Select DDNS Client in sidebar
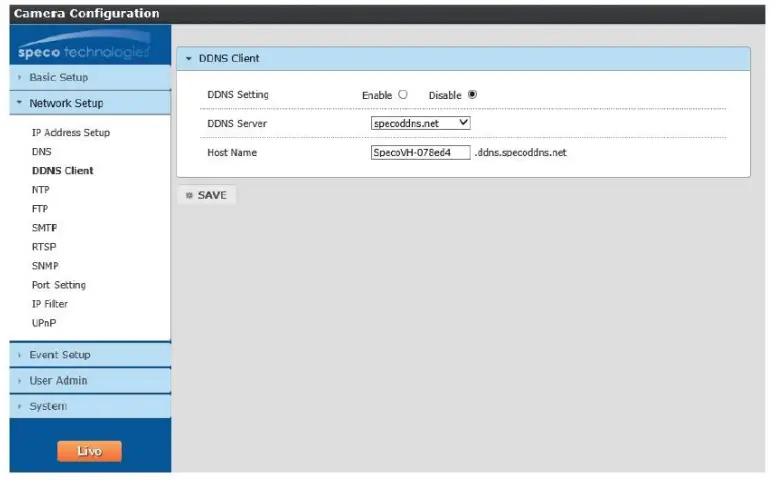This screenshot has width=780, height=480. 63,171
